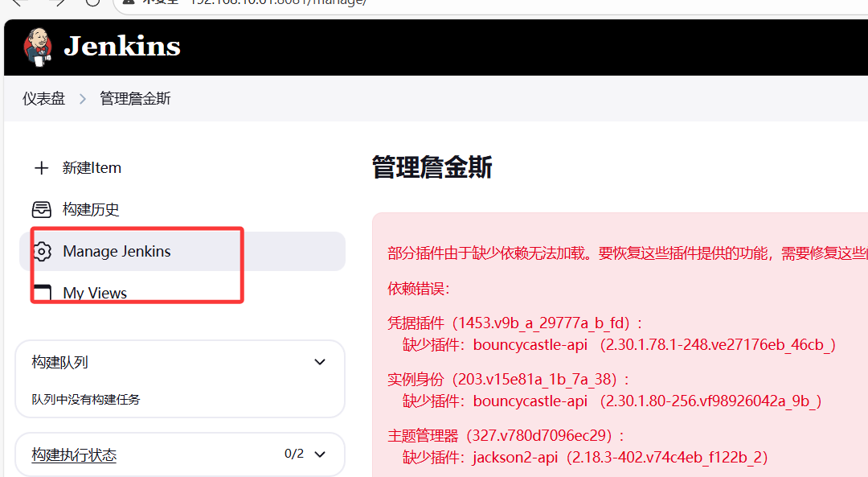Screen dimensions: 868x477
Task: Open the Jenkins title home link
Action: [122, 46]
